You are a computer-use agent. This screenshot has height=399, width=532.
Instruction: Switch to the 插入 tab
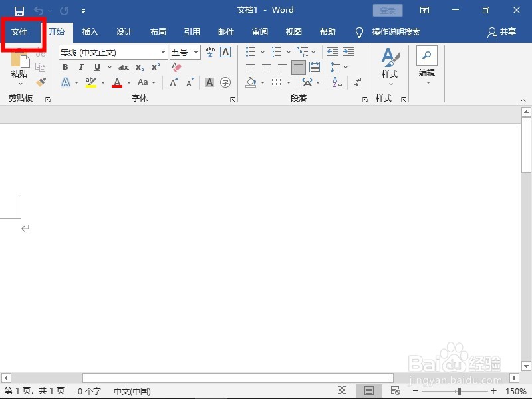point(90,31)
